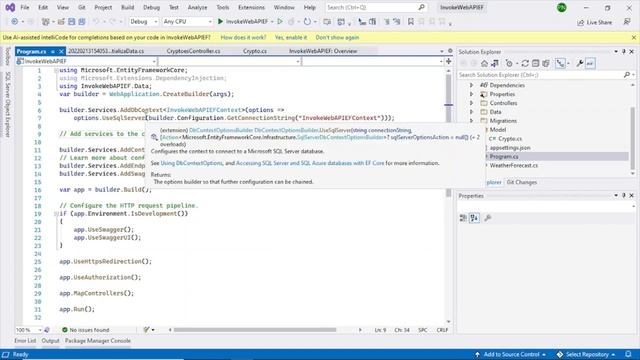Click the green user account avatar
The image size is (640, 360).
point(562,7)
